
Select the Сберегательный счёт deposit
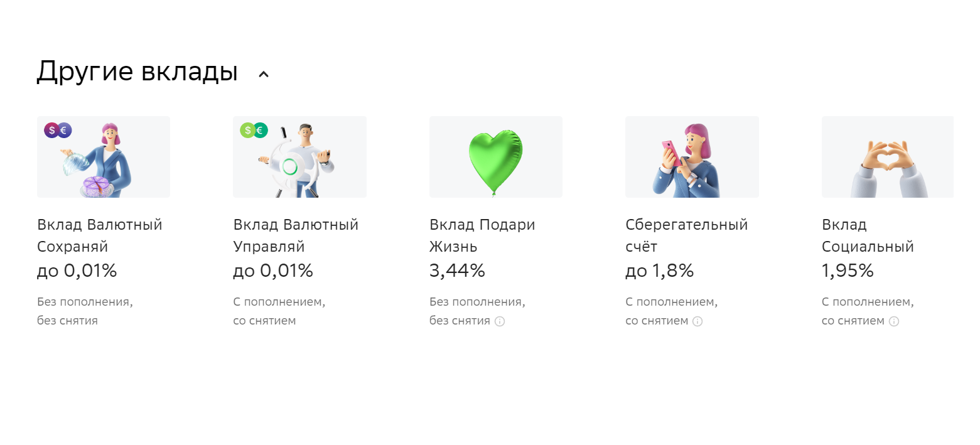(x=686, y=235)
